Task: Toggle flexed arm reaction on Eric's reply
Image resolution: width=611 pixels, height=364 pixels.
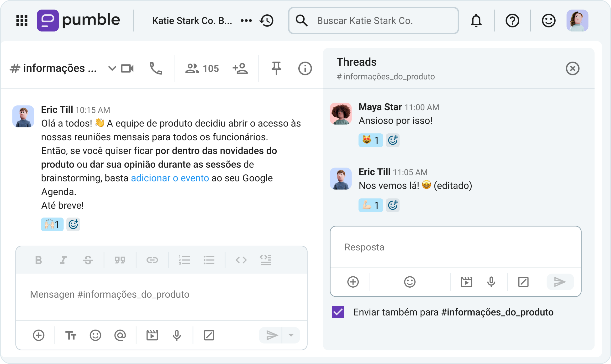Action: [x=371, y=205]
